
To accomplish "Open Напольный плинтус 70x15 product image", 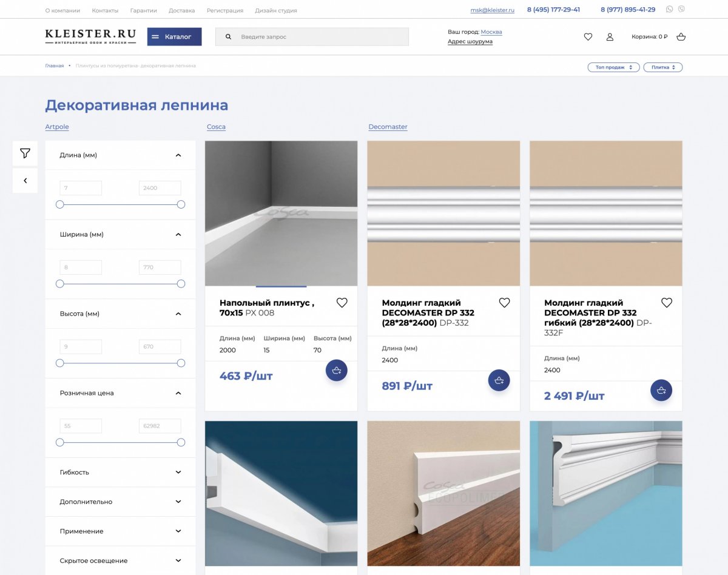I will click(x=281, y=214).
